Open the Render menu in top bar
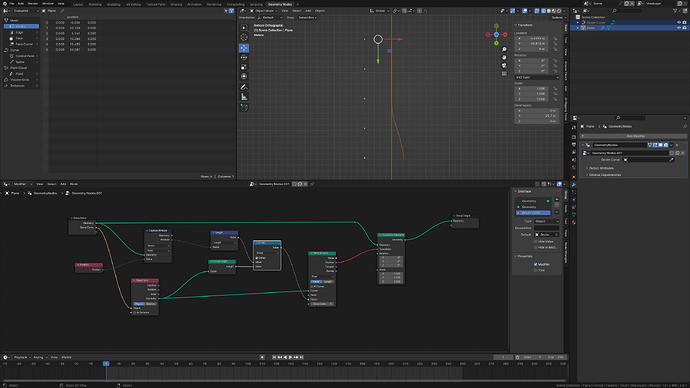This screenshot has width=690, height=388. pos(33,4)
